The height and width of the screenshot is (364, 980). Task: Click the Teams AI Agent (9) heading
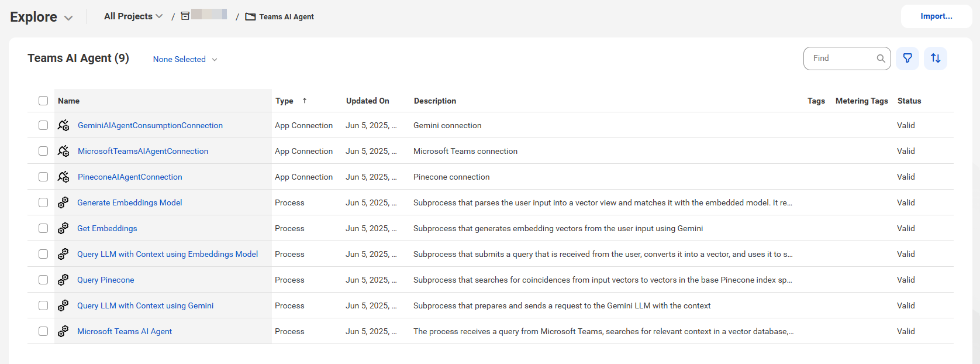[78, 58]
